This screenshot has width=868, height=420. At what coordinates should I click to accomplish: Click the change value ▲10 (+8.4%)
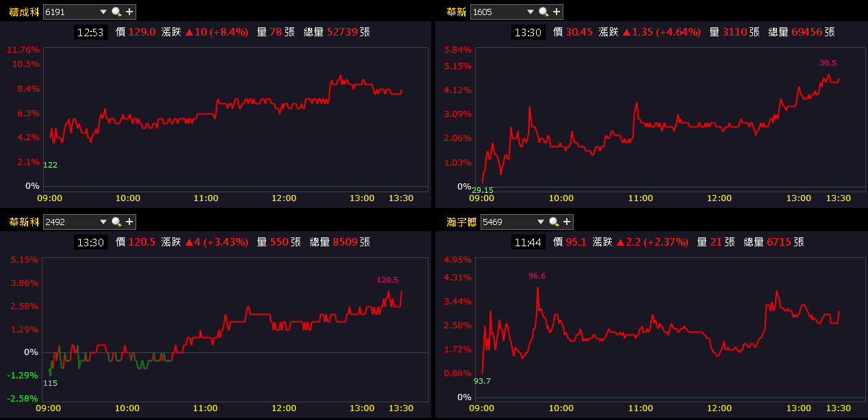[x=216, y=32]
